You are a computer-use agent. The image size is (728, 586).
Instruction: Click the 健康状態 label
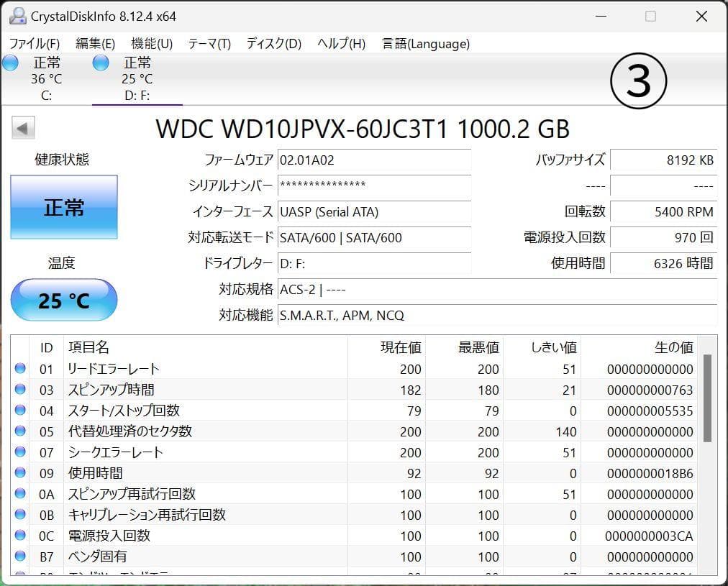pos(62,160)
